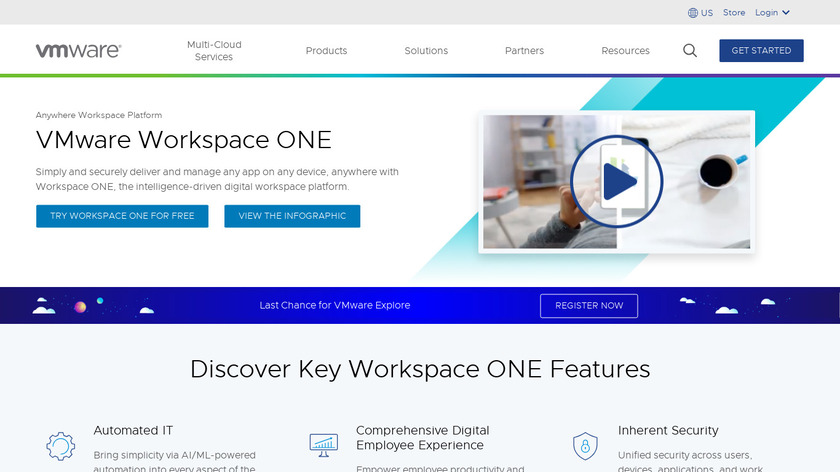Click TRY WORKSPACE ONE FOR FREE
Screen dimensions: 840x472
(122, 216)
